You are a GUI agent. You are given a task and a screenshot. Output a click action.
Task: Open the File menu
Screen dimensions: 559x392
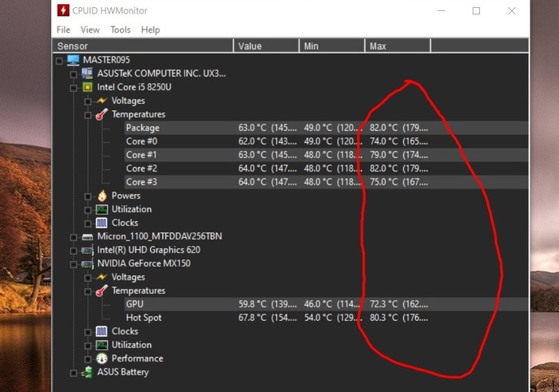(x=63, y=30)
